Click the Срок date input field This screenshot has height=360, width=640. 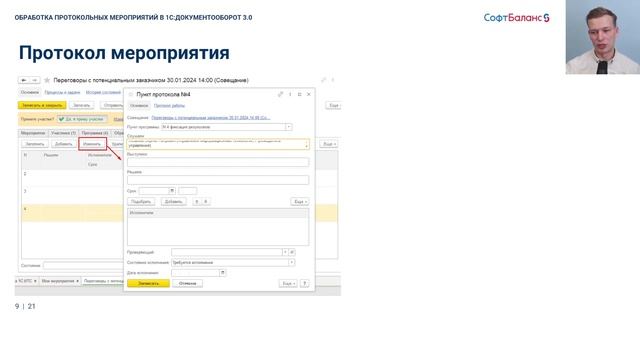pos(154,191)
